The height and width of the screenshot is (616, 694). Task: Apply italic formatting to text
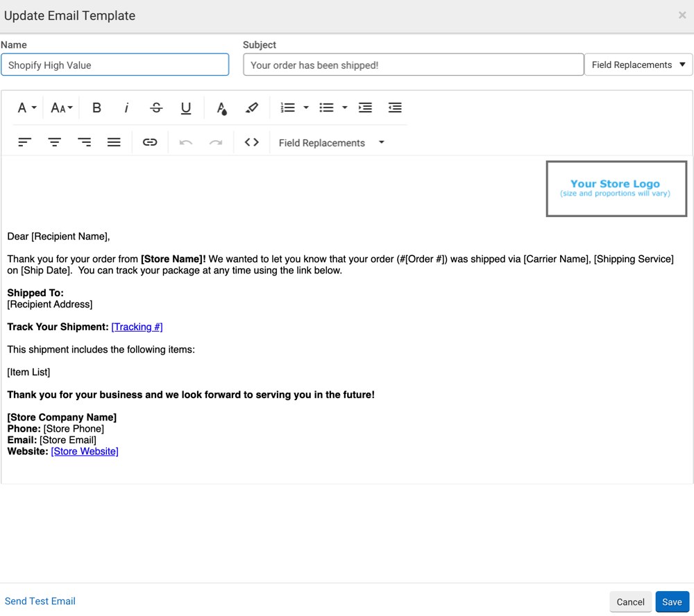pos(126,108)
